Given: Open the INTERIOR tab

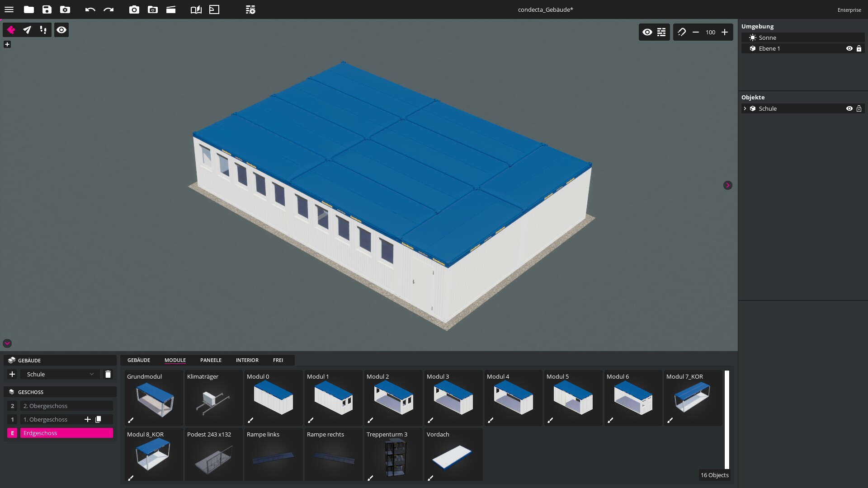Looking at the screenshot, I should pyautogui.click(x=247, y=360).
